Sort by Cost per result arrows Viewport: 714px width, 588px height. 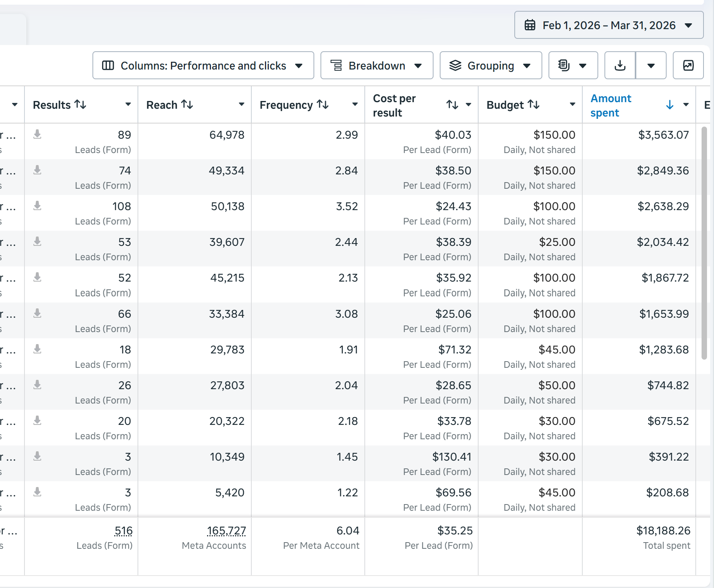pos(452,105)
